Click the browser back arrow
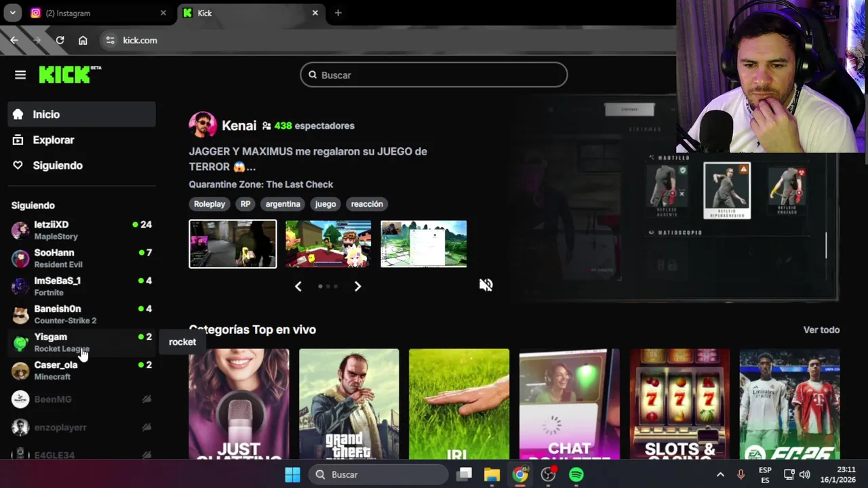868x488 pixels. [x=14, y=40]
